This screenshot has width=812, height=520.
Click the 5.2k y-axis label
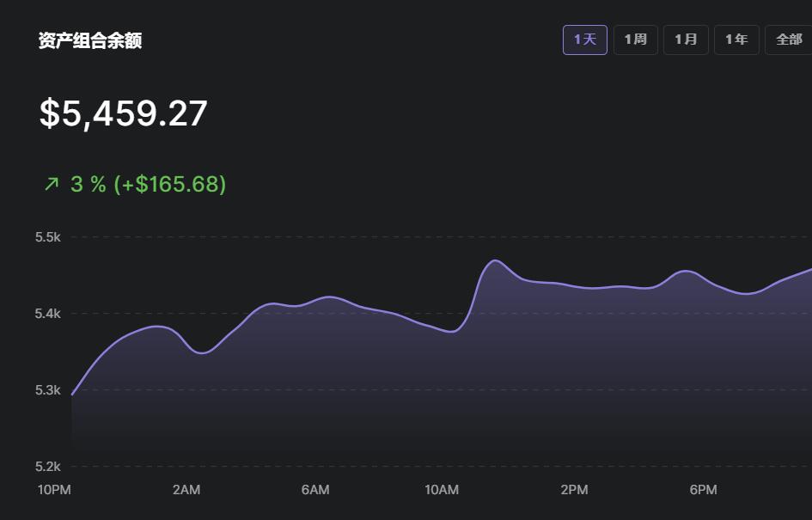[x=47, y=467]
